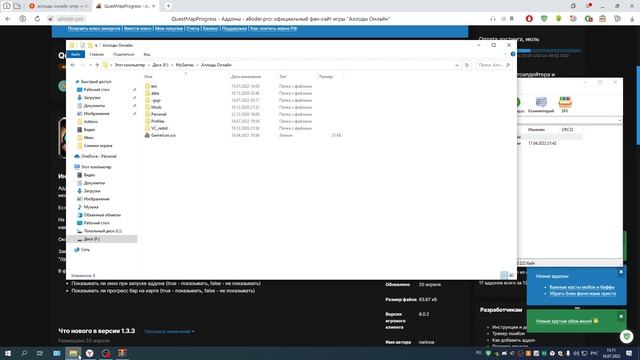Image resolution: width=640 pixels, height=360 pixels.
Task: Click the Explorer search field
Action: pos(493,65)
